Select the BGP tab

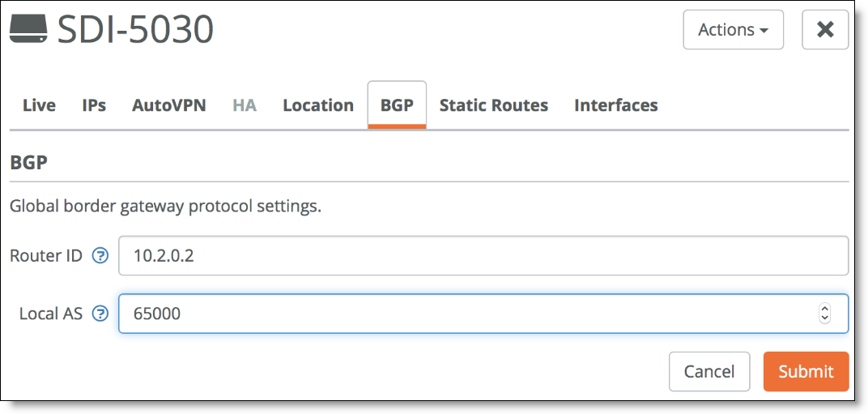click(x=397, y=105)
